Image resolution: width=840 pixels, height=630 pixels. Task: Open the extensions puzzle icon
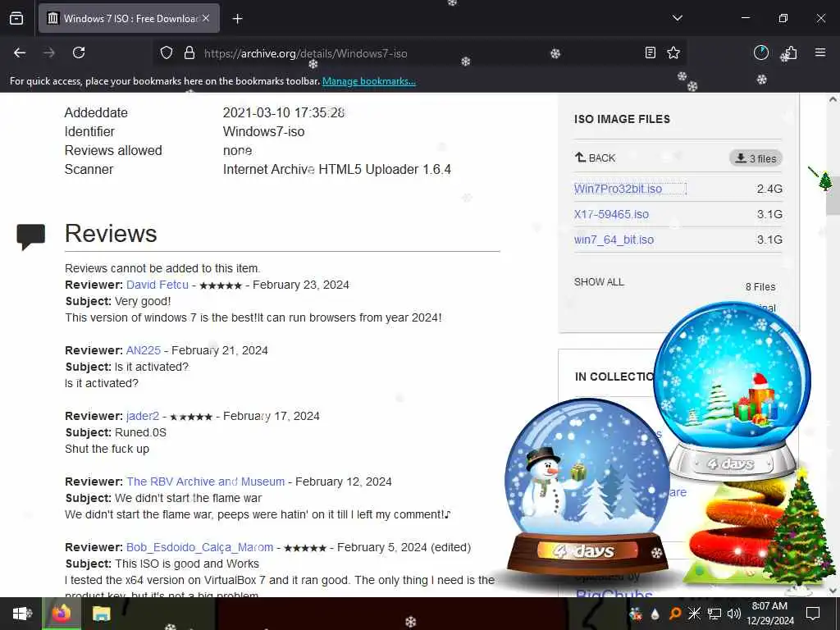[x=790, y=52]
